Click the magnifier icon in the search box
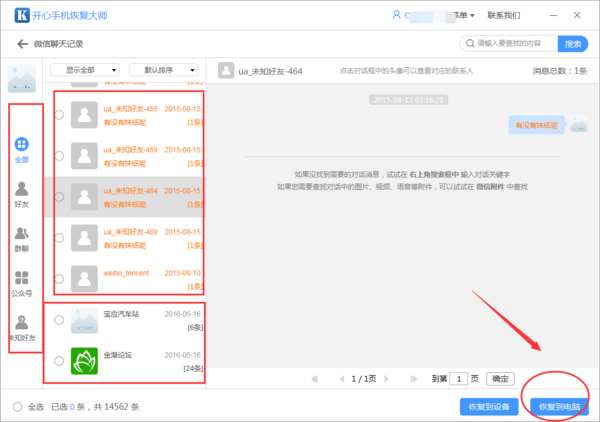Screen dimensions: 600x422 [x=470, y=43]
